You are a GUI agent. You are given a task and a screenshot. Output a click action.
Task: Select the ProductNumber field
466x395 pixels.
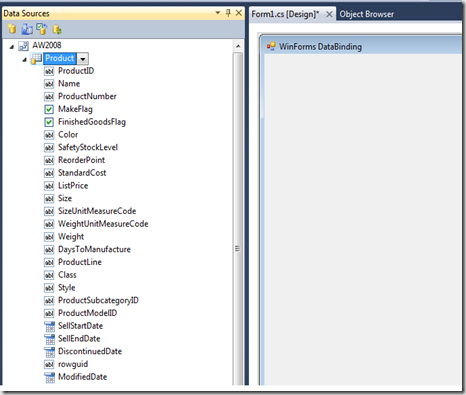click(x=87, y=96)
